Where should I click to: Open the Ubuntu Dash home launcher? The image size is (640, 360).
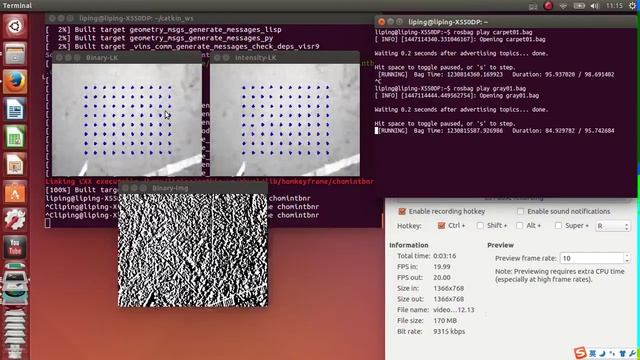[x=15, y=27]
